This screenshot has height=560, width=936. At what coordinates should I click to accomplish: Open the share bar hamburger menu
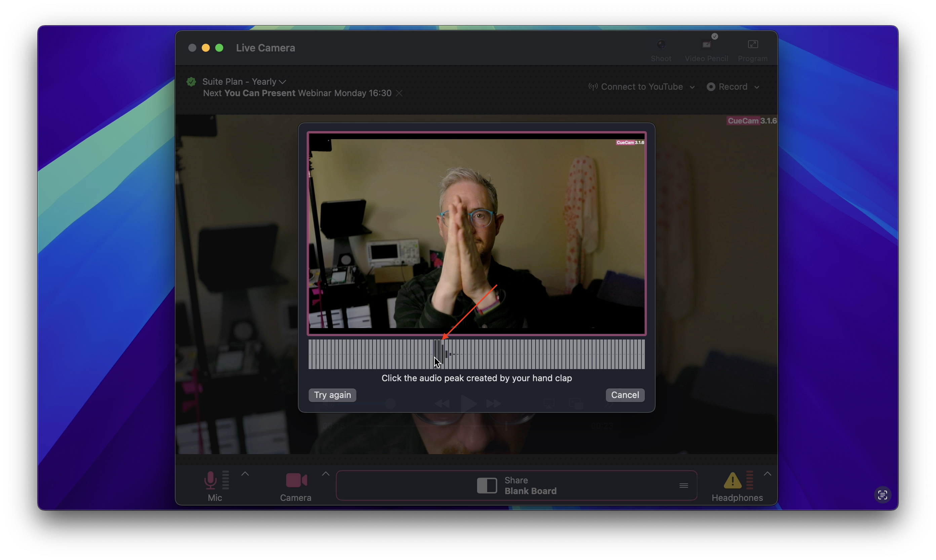point(683,485)
